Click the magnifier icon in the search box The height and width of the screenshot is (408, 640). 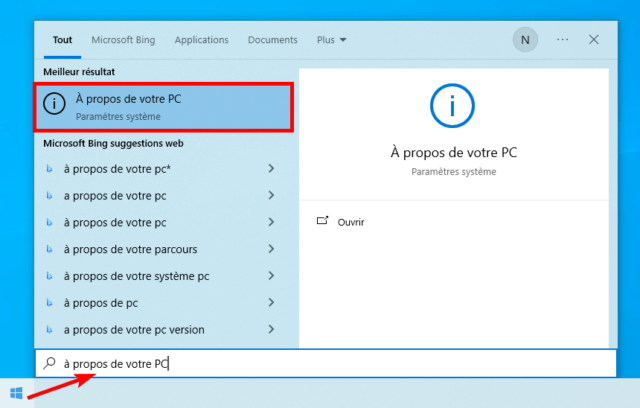[x=49, y=363]
